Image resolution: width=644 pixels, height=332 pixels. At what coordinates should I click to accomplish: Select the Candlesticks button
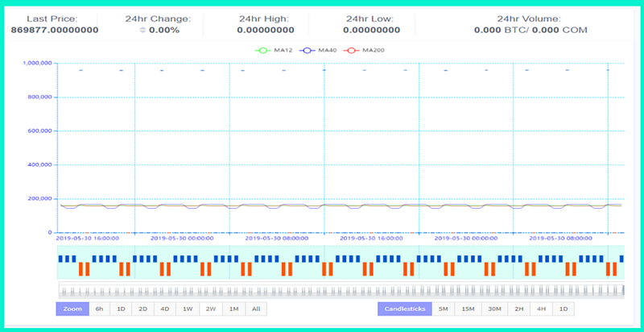[405, 309]
